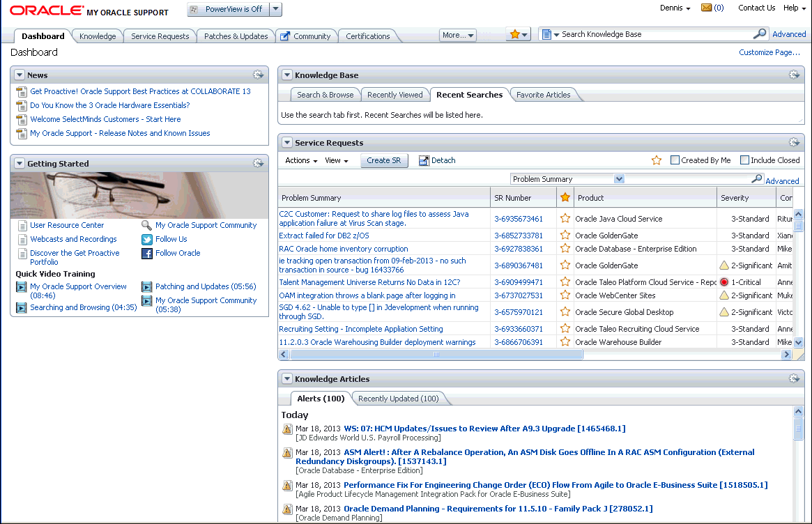This screenshot has width=812, height=524.
Task: Mark SR 3-6890367481 as favorite star
Action: pos(565,265)
